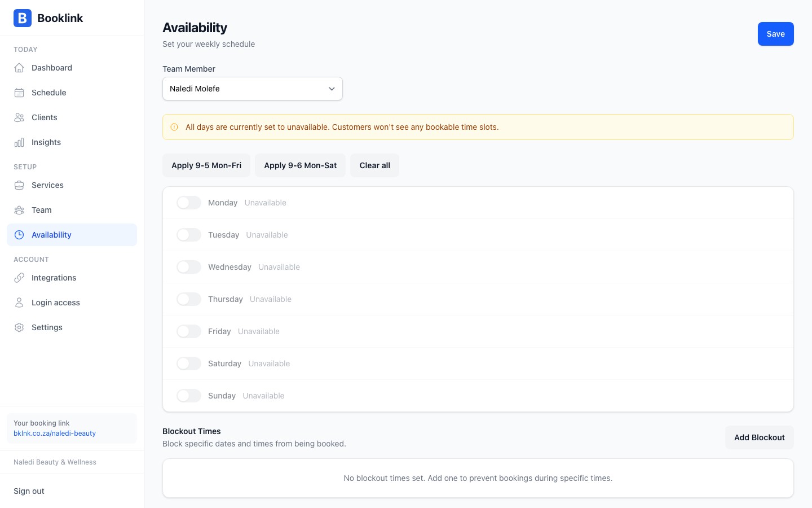Click the Wednesday day label

point(230,267)
